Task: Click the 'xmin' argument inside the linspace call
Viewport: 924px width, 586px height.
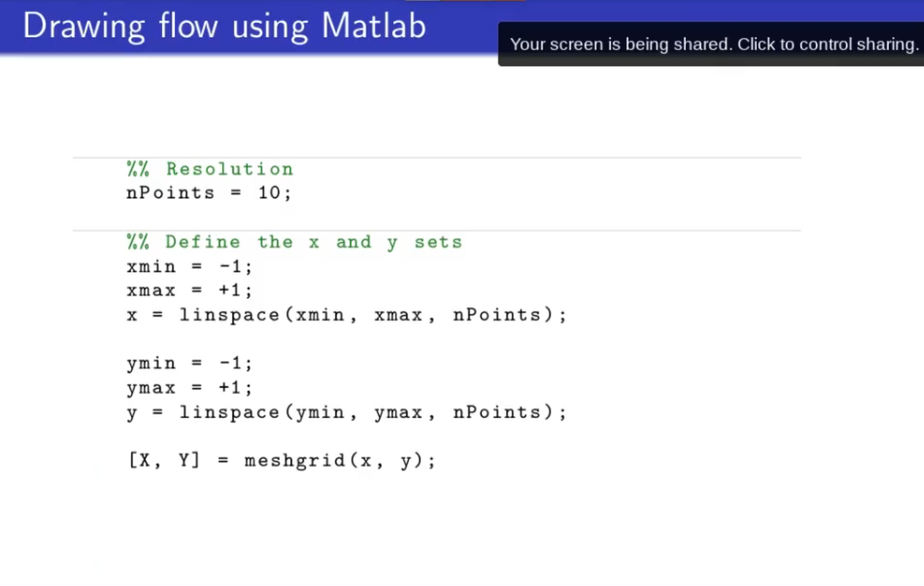Action: (320, 315)
